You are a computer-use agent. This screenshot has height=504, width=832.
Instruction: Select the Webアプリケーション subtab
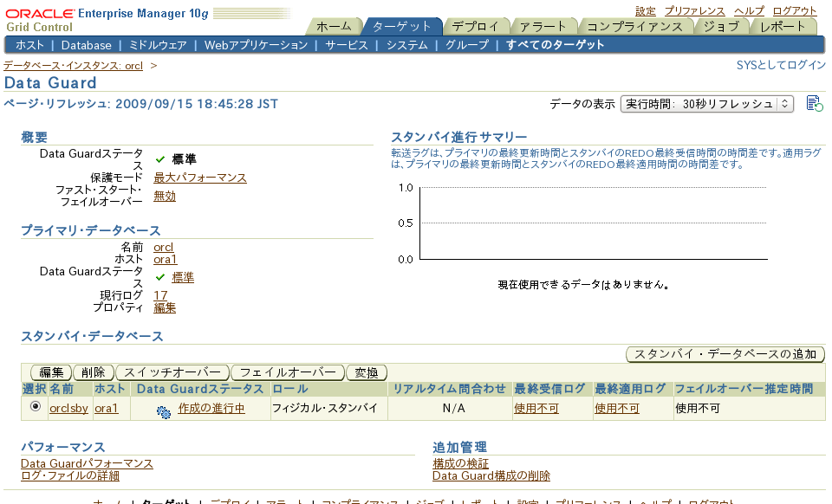click(256, 45)
